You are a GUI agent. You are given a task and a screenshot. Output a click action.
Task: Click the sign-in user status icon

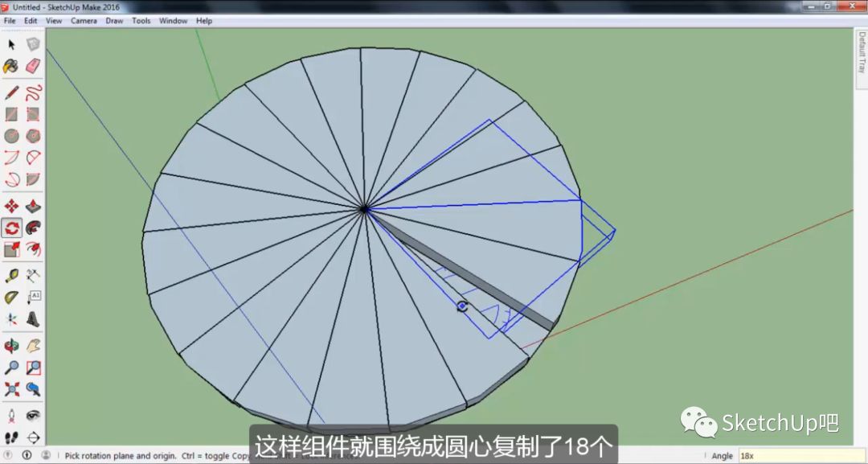pyautogui.click(x=46, y=455)
